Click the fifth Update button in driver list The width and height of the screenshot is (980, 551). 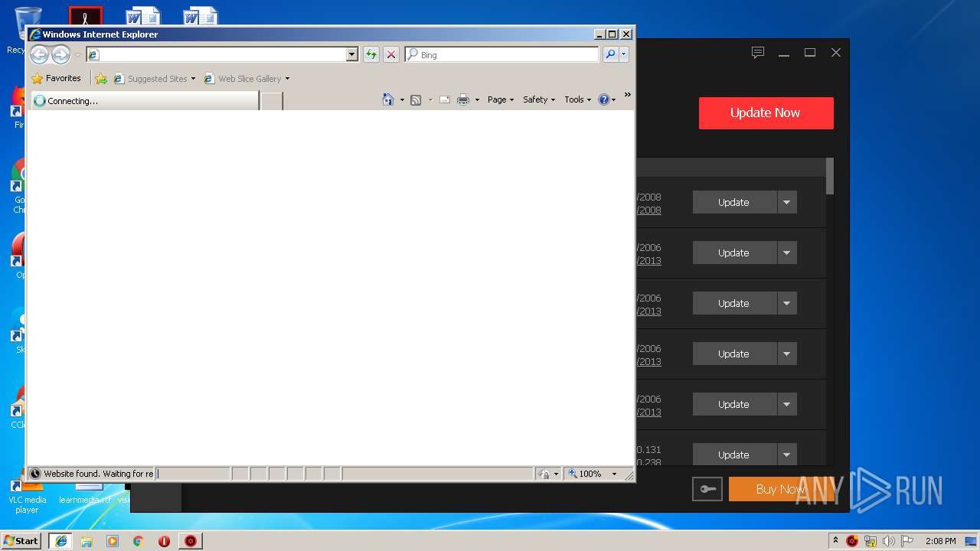coord(734,404)
